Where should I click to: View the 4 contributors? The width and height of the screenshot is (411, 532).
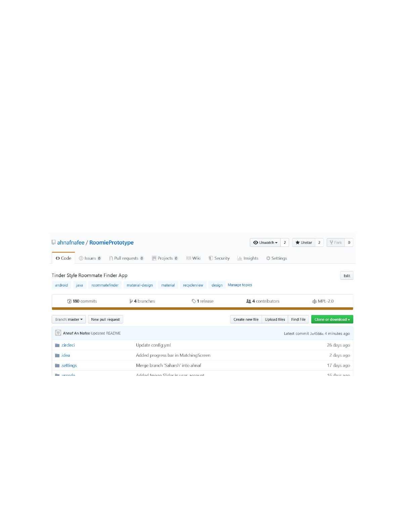tap(263, 301)
